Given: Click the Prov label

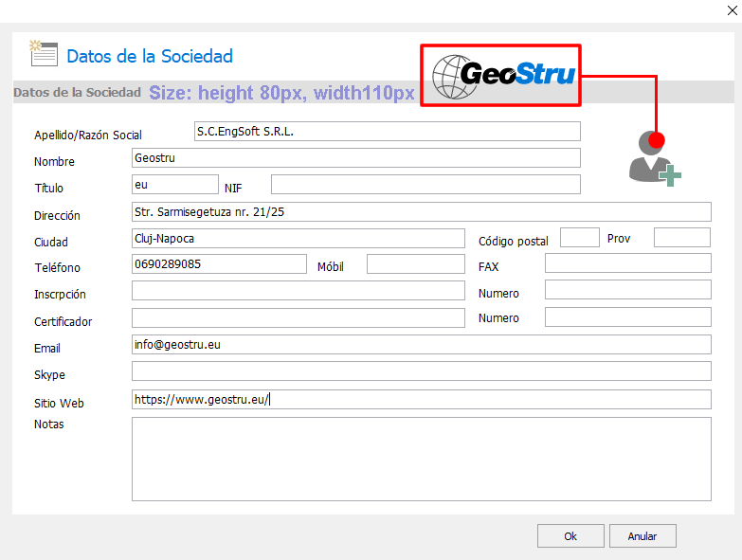Looking at the screenshot, I should [x=619, y=239].
